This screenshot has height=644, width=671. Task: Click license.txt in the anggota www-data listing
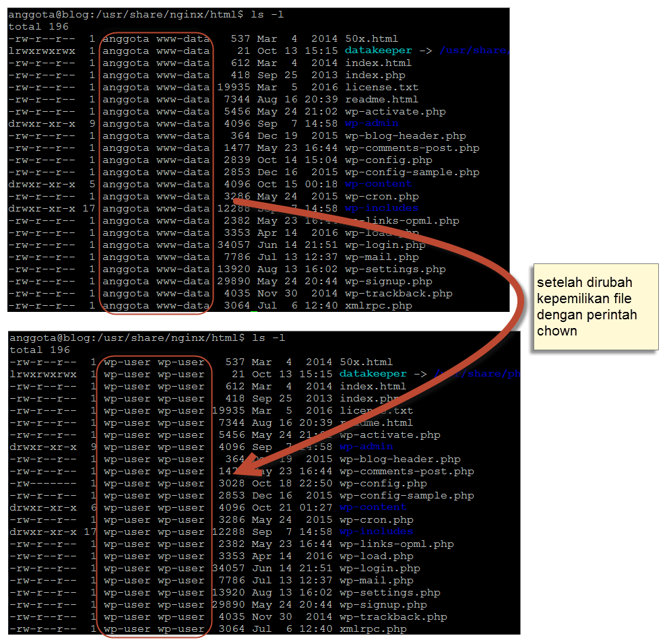[x=381, y=87]
